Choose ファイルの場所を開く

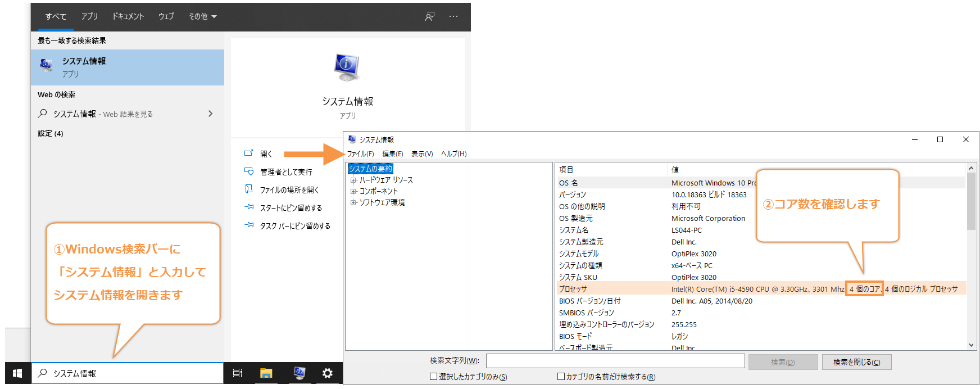tap(289, 190)
